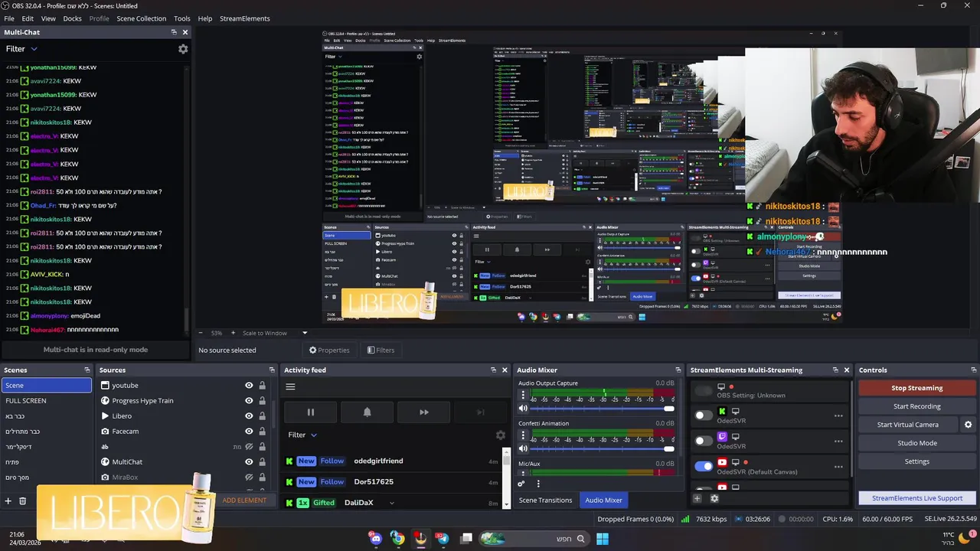The image size is (980, 551).
Task: Hide the youtube source
Action: (249, 386)
